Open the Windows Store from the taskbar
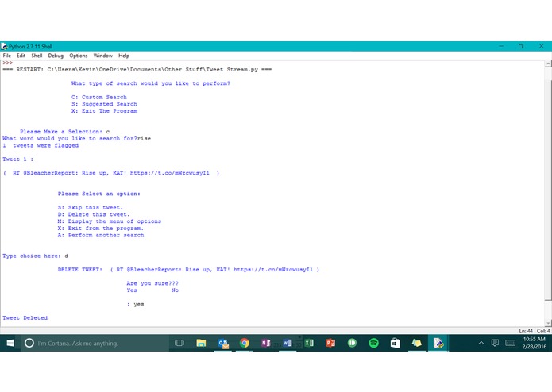Screen dimensions: 552x392 395,343
